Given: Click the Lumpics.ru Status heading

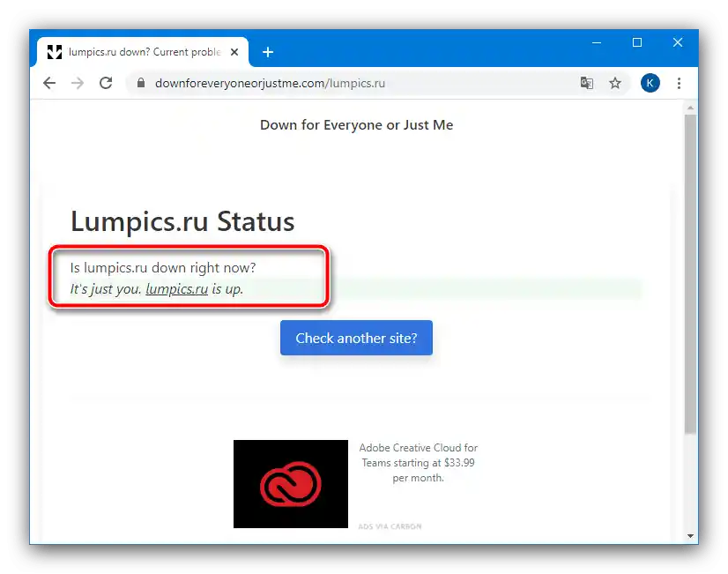Looking at the screenshot, I should click(182, 221).
